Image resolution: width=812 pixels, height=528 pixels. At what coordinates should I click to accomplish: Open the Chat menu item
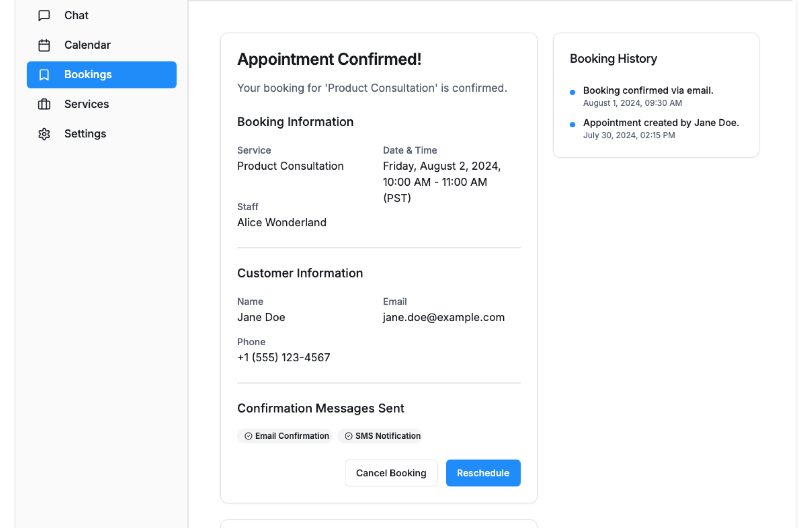pyautogui.click(x=76, y=16)
